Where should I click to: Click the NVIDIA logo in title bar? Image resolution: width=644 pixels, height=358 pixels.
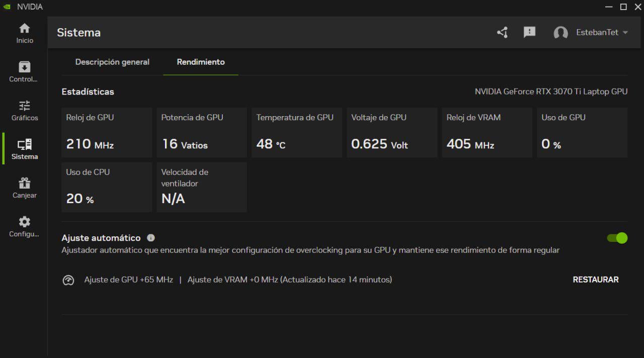point(7,7)
